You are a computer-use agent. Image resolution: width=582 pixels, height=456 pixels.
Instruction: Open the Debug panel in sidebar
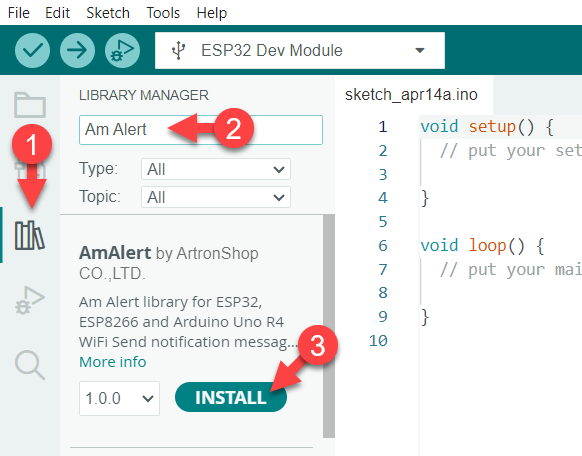point(30,300)
